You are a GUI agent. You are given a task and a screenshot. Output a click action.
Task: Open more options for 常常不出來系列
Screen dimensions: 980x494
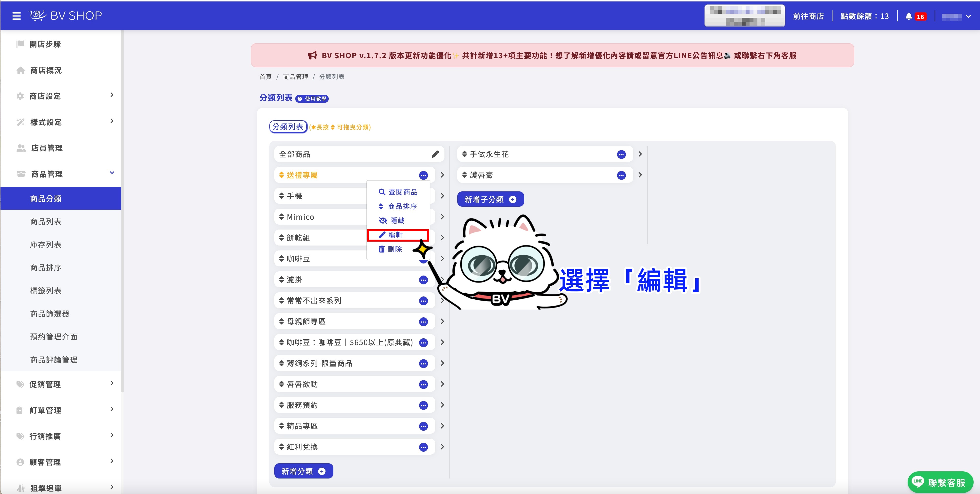point(424,301)
